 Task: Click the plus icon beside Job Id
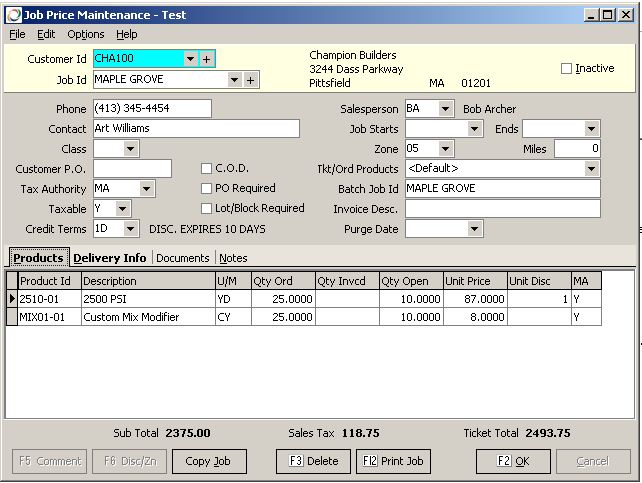(250, 80)
